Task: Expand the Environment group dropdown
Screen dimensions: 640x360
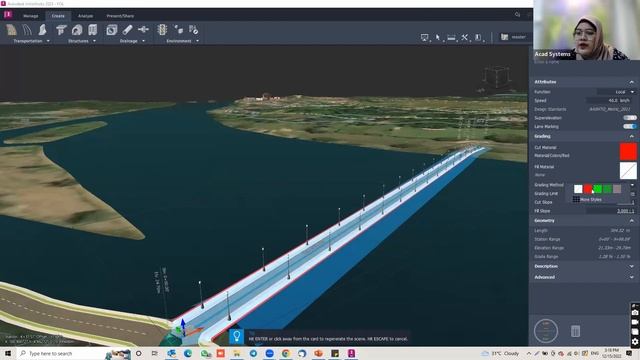Action: pyautogui.click(x=198, y=41)
